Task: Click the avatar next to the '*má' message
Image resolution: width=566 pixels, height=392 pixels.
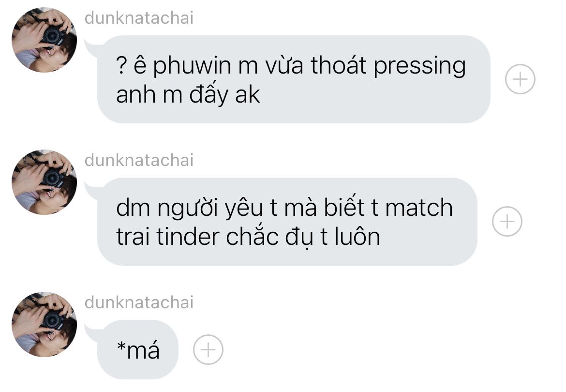Action: pyautogui.click(x=44, y=324)
